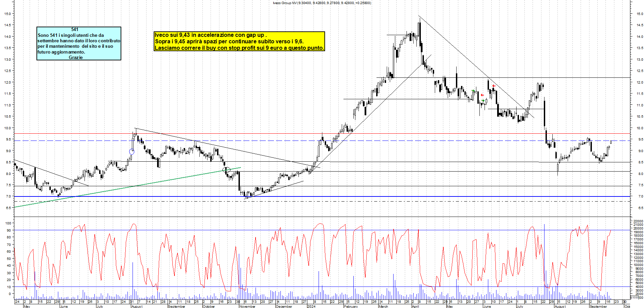Click the '10000' label on the volume scale
644x308 pixels.
click(x=638, y=265)
